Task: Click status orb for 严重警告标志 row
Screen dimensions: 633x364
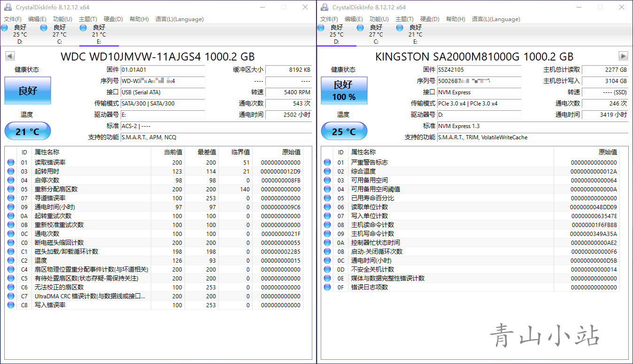Action: click(327, 162)
